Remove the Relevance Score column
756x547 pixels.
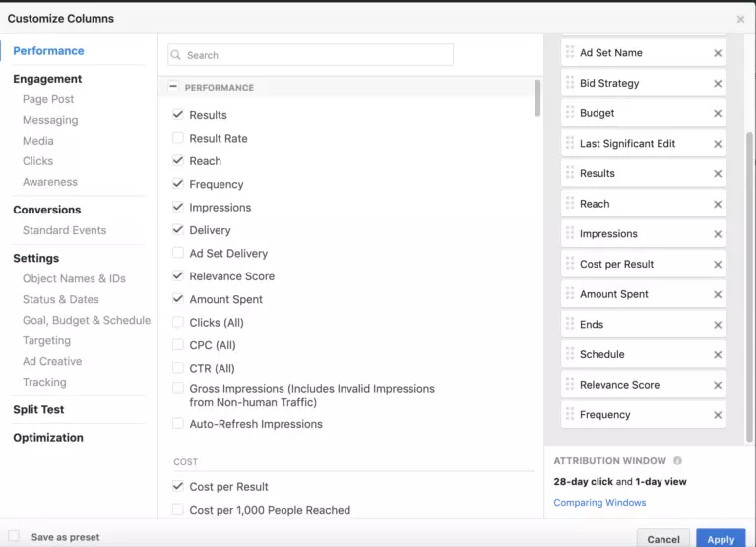(x=718, y=386)
